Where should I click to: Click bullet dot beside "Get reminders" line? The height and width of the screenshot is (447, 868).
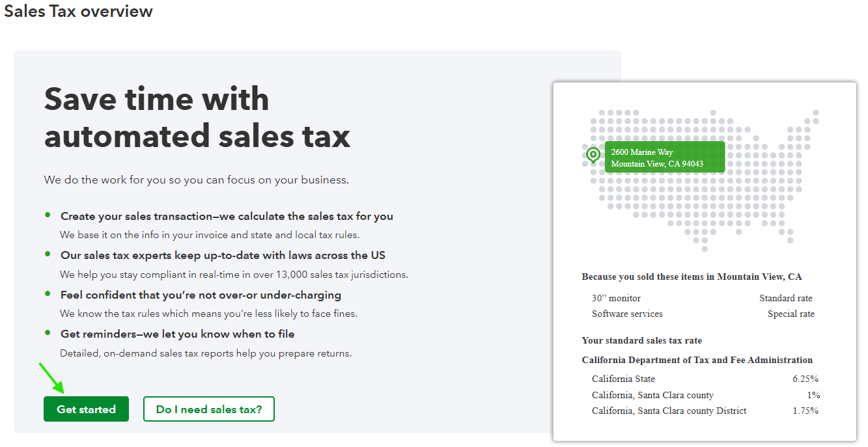(48, 332)
